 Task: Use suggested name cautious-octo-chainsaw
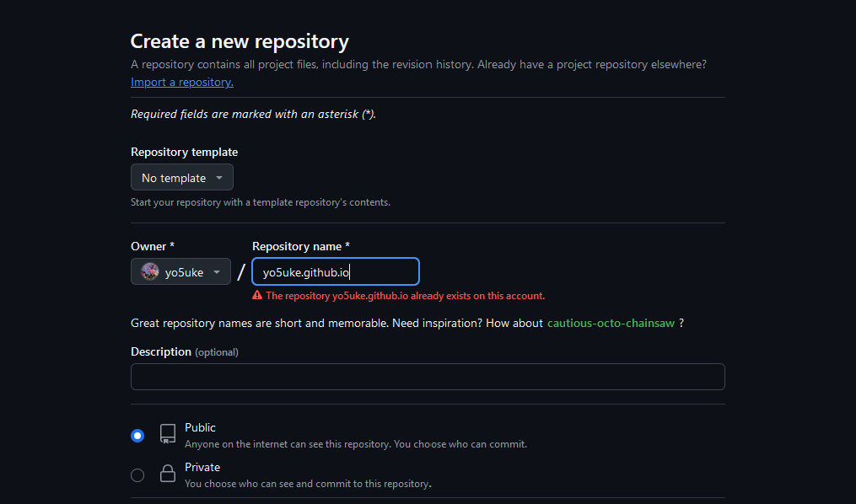611,323
